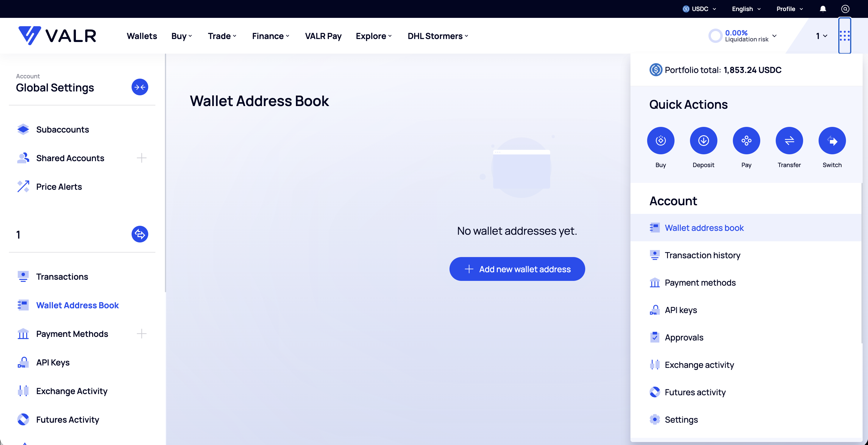868x445 pixels.
Task: Click the Transfer quick action icon
Action: click(x=789, y=141)
